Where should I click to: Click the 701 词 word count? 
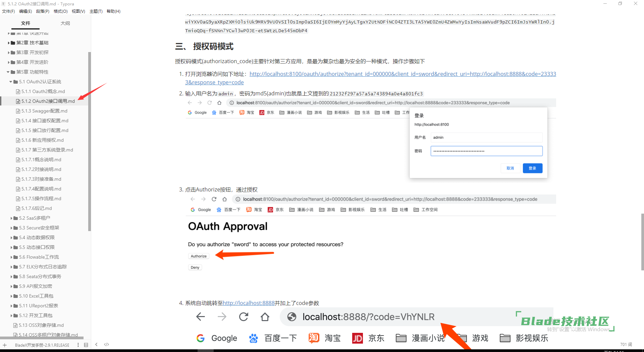[626, 344]
